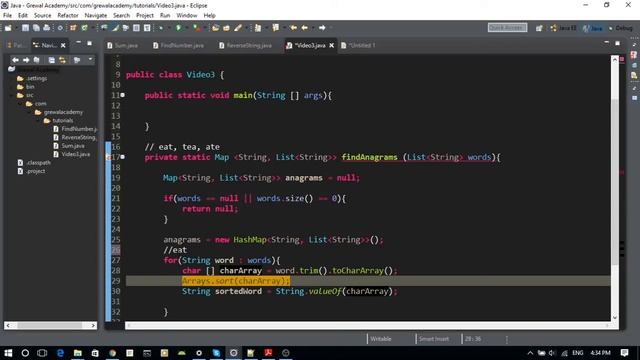Open File Explorer from taskbar

[x=78, y=353]
